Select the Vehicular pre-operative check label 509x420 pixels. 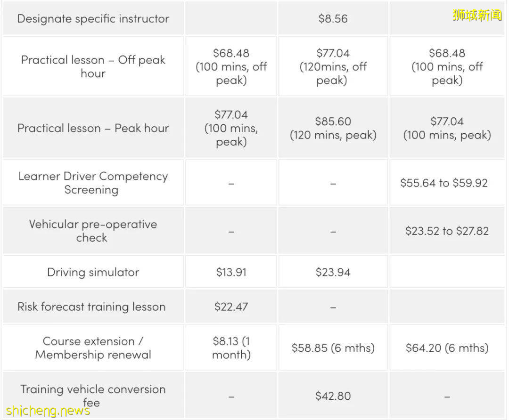click(93, 231)
